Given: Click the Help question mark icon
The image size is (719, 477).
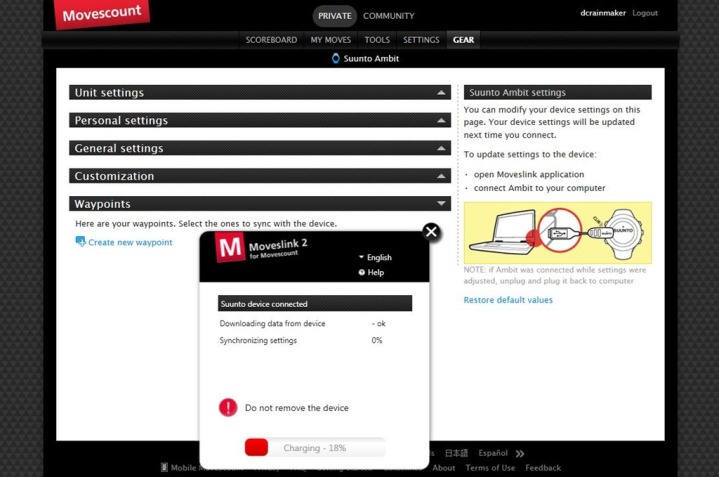Looking at the screenshot, I should (x=362, y=272).
